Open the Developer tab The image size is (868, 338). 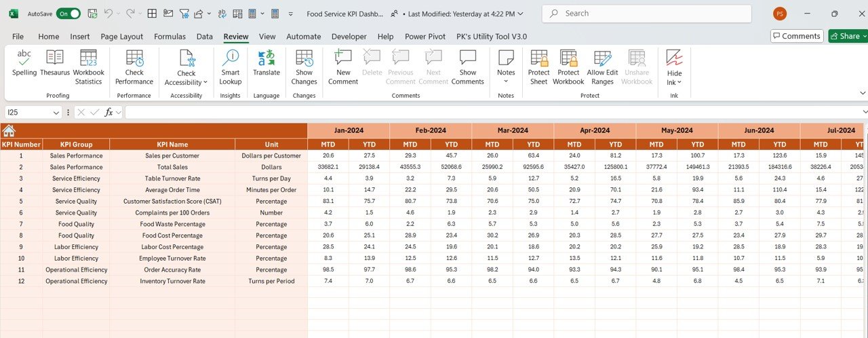(x=349, y=37)
